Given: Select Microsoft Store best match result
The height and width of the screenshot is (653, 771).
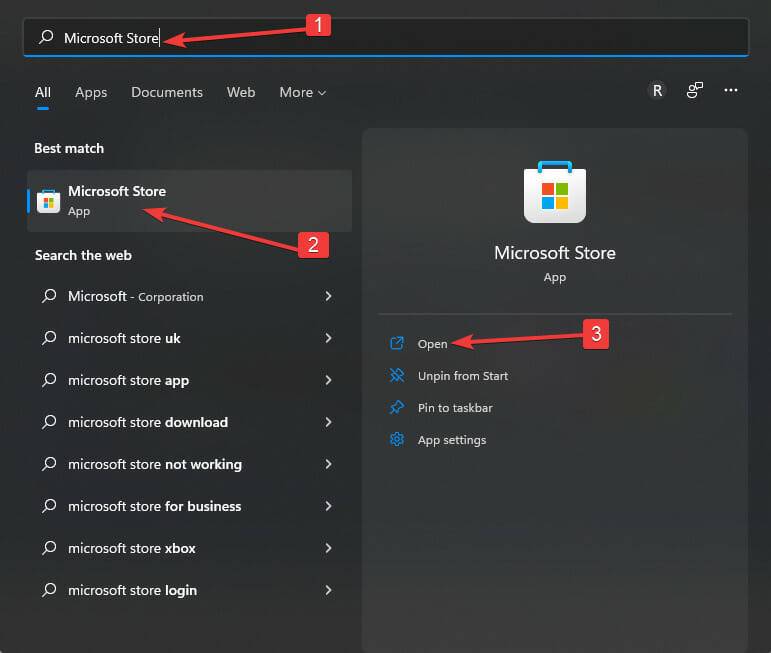Looking at the screenshot, I should 190,201.
